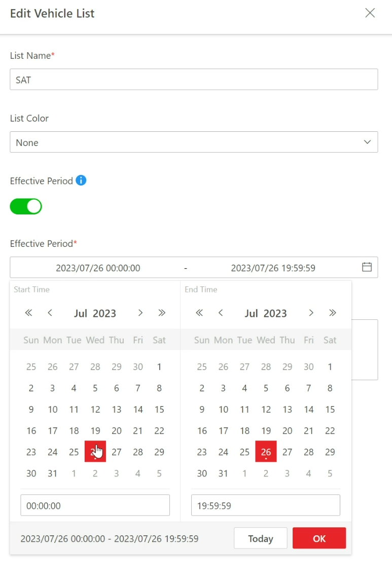
Task: Select July 14 in Start Time calendar
Action: click(138, 409)
